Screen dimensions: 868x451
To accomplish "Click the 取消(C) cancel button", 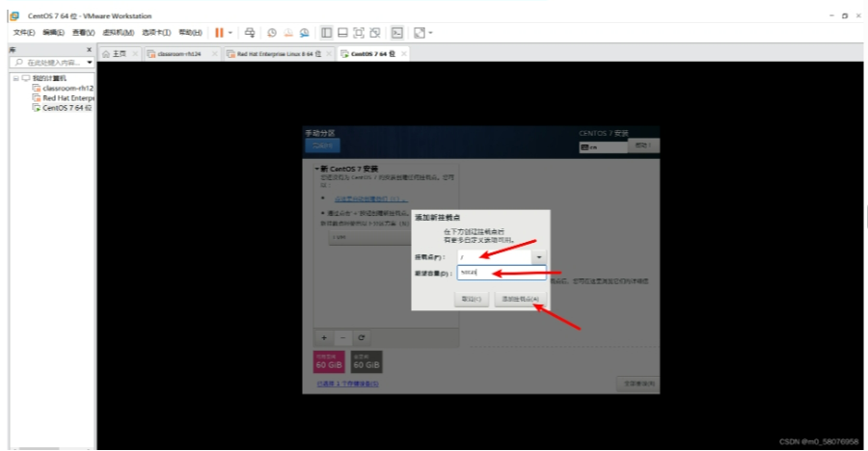I will pyautogui.click(x=472, y=299).
